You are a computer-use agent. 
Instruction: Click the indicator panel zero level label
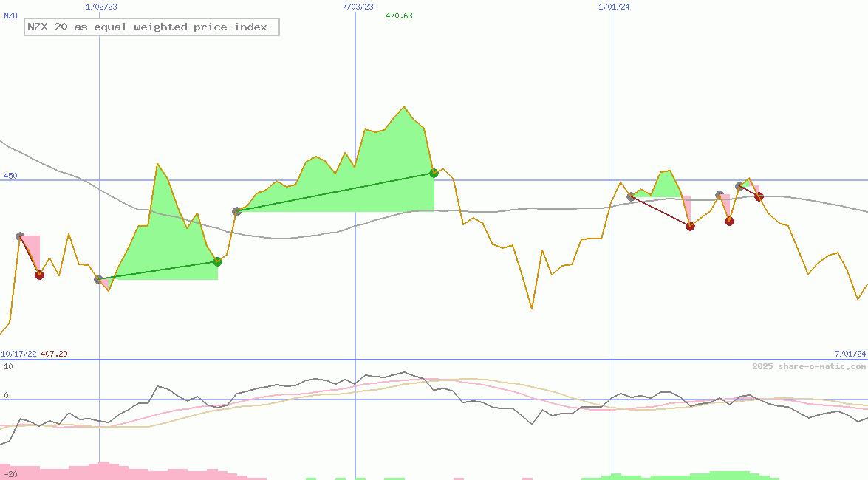tap(6, 395)
